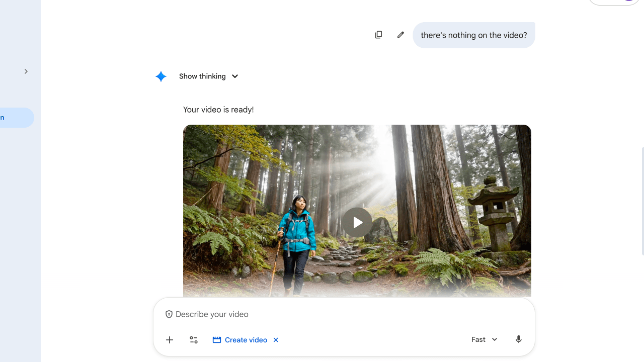This screenshot has width=644, height=362.
Task: Toggle the Create video chip
Action: point(240,340)
